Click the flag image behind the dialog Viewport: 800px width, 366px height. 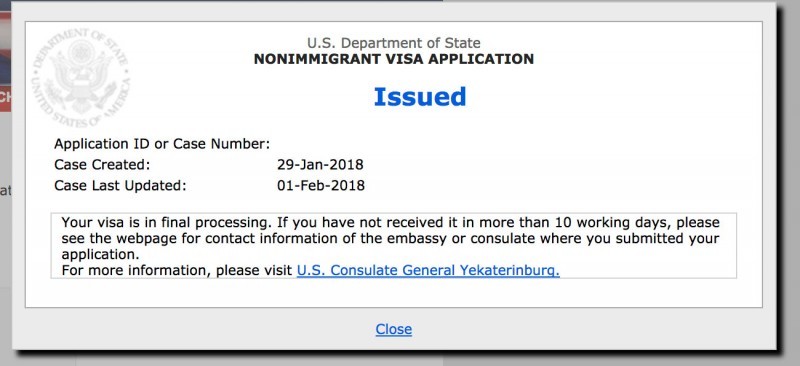click(6, 47)
